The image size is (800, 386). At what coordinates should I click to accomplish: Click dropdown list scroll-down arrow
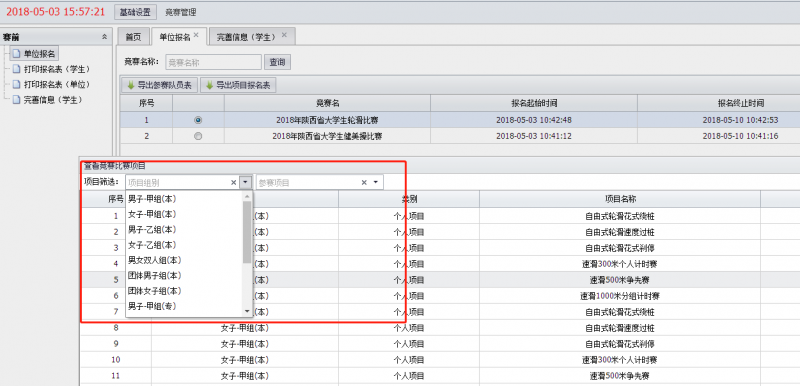247,311
